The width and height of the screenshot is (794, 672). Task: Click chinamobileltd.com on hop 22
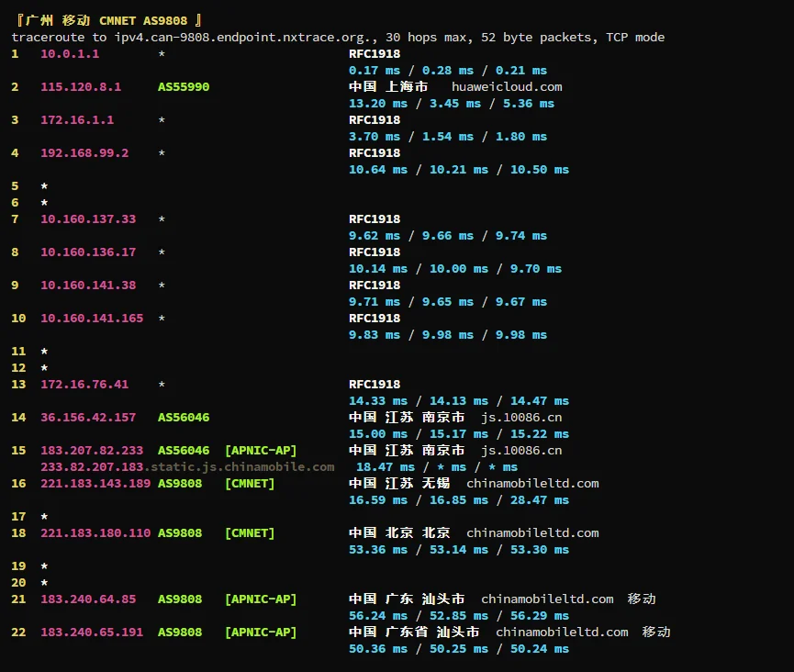562,633
